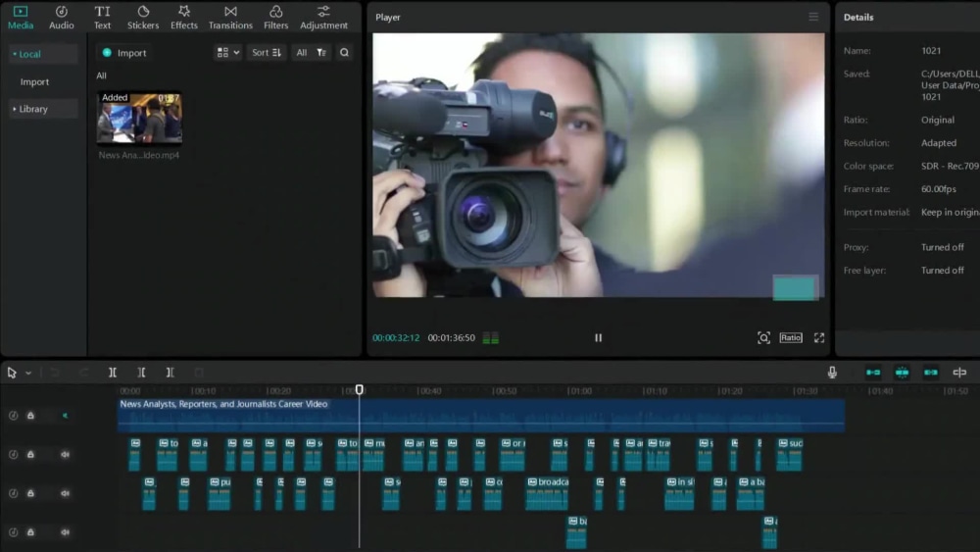Lock the bottom caption track
This screenshot has height=552, width=980.
(x=30, y=532)
